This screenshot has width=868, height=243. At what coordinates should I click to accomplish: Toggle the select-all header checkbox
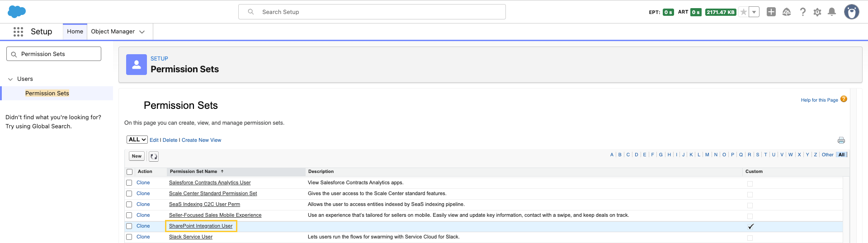coord(130,172)
